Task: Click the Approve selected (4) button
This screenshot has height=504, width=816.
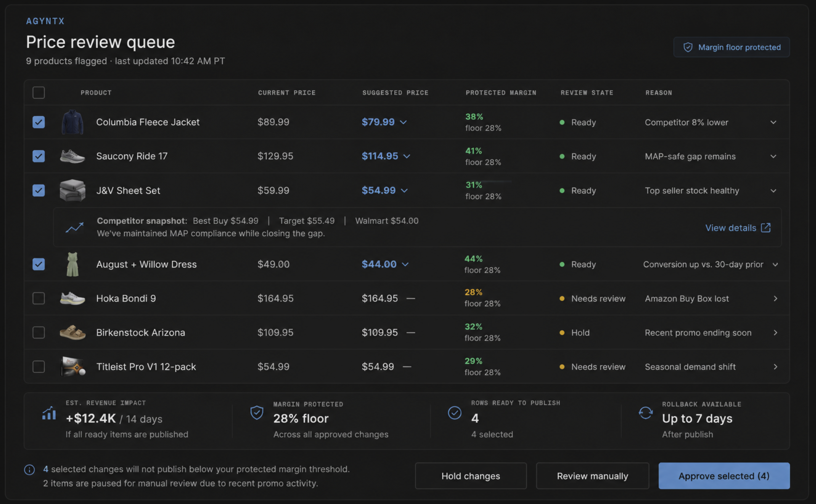Action: click(x=724, y=476)
